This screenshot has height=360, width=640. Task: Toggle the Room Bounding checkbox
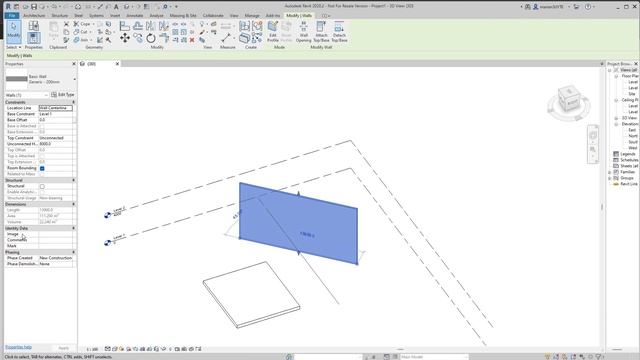42,168
